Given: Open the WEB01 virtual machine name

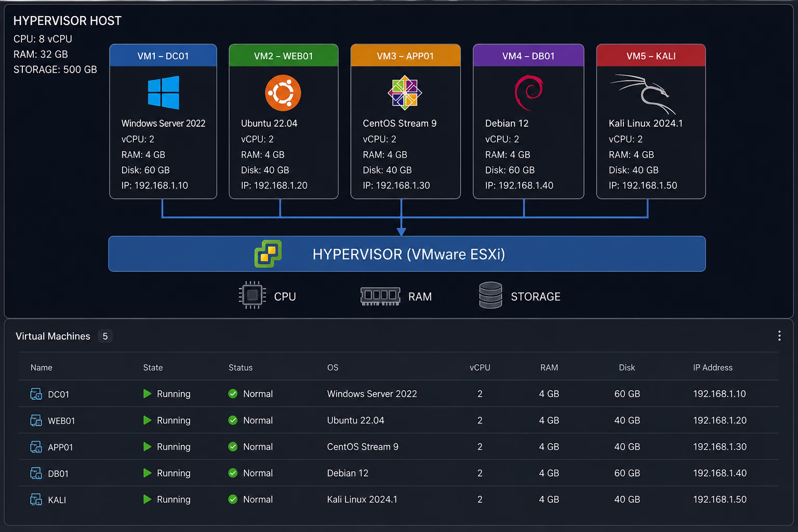Looking at the screenshot, I should (61, 421).
